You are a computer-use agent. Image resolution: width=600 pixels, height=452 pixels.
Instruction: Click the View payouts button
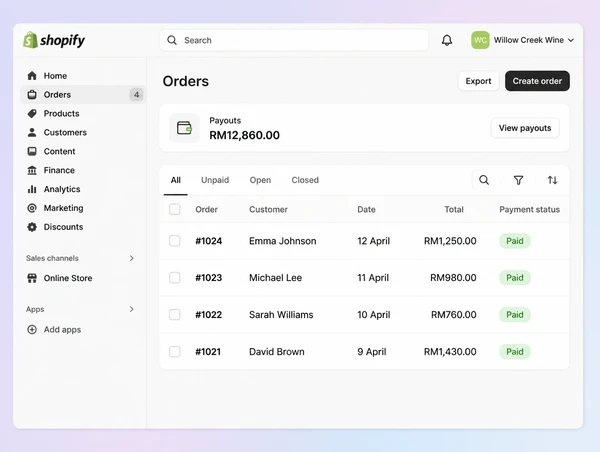coord(525,128)
